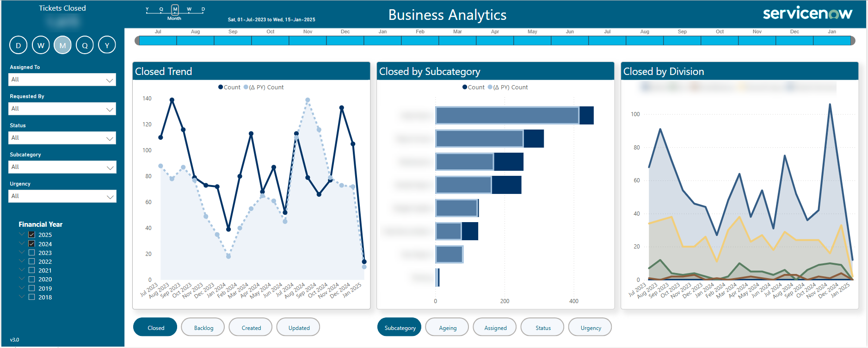Open the Ageing view tab
This screenshot has width=868, height=348.
(x=447, y=328)
